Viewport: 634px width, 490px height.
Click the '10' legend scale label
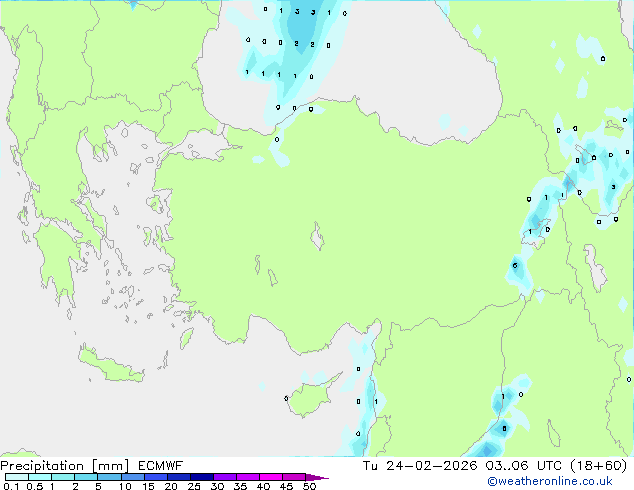coord(125,486)
